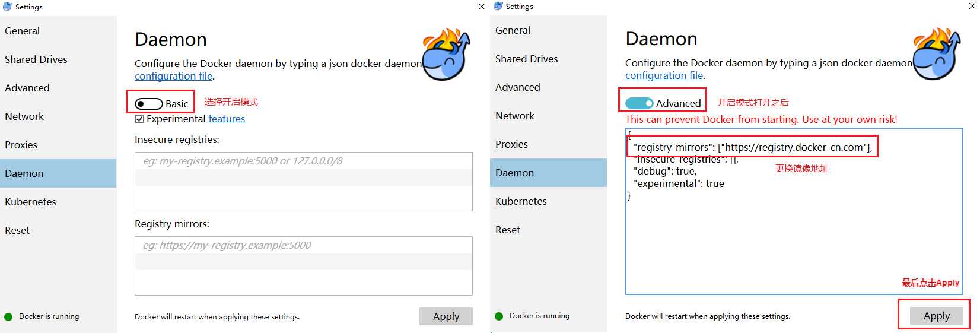Open configuration file link in right window
This screenshot has width=980, height=333.
click(664, 75)
